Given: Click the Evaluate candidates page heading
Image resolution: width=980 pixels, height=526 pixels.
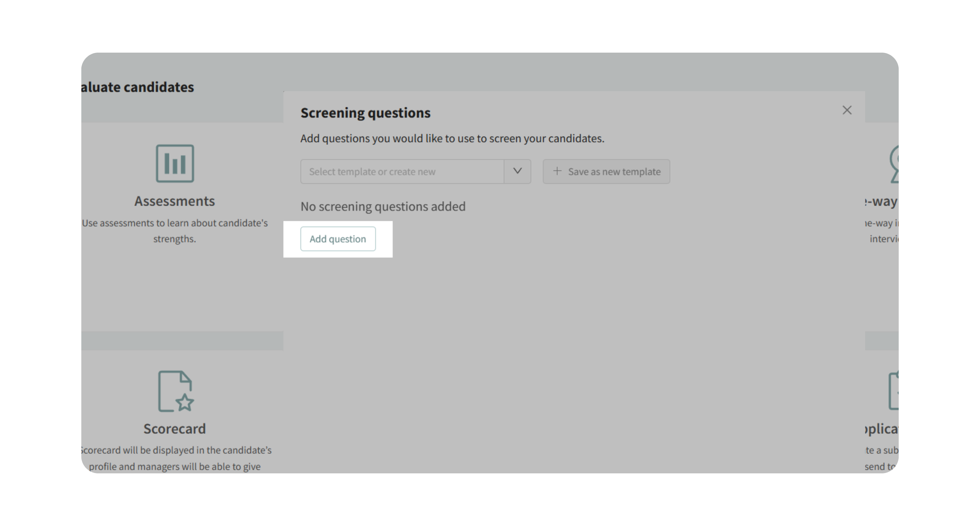Looking at the screenshot, I should [x=137, y=87].
